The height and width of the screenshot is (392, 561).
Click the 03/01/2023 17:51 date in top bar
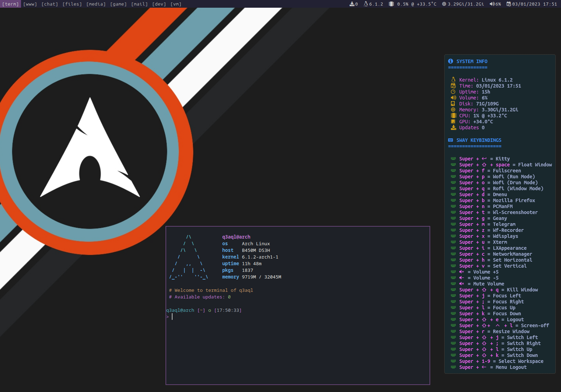[534, 4]
